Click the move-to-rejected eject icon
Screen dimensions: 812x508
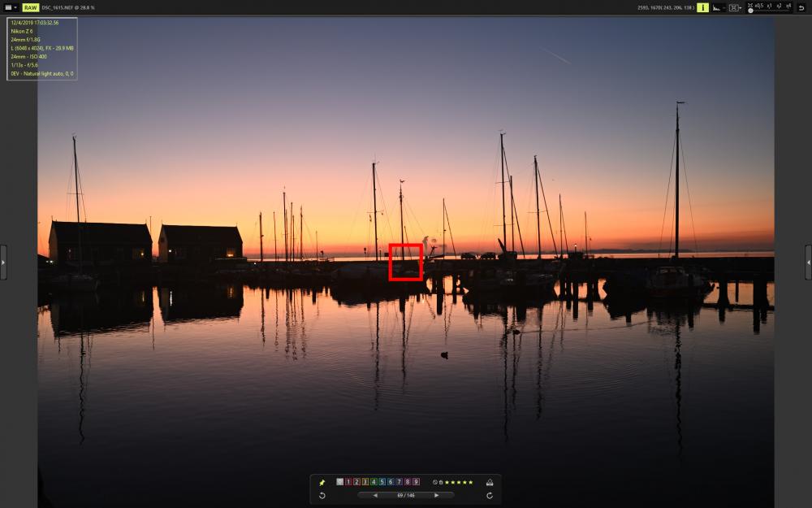pyautogui.click(x=490, y=483)
